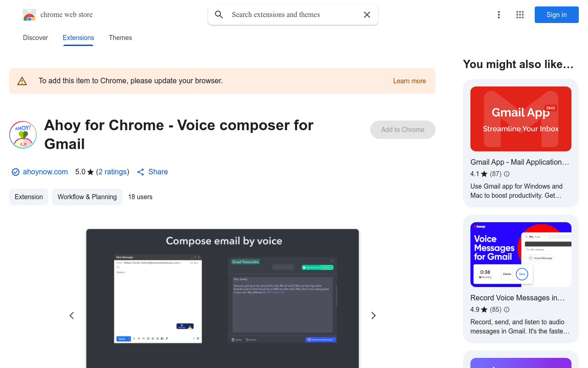Show the next screenshot with the right arrow

[373, 316]
